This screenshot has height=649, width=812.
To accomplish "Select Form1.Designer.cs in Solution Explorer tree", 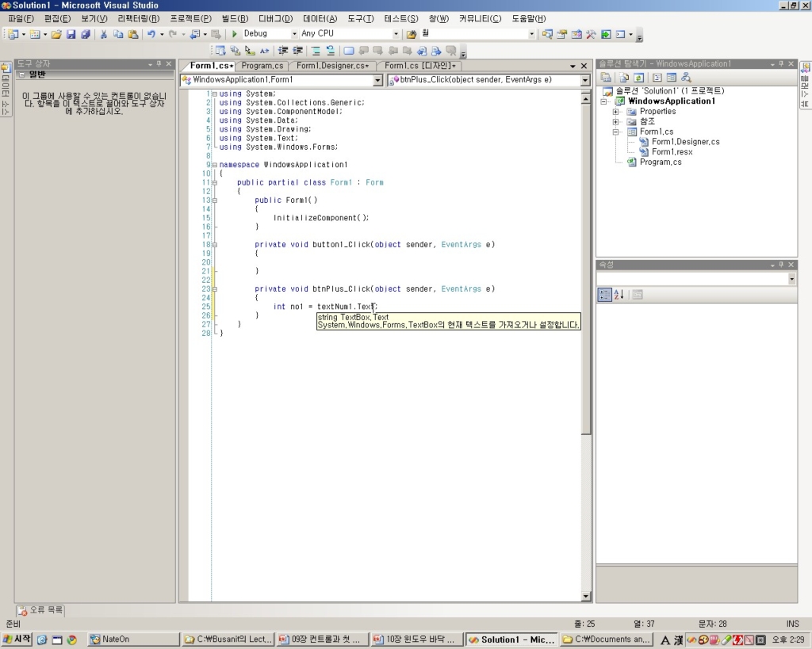I will [x=685, y=142].
